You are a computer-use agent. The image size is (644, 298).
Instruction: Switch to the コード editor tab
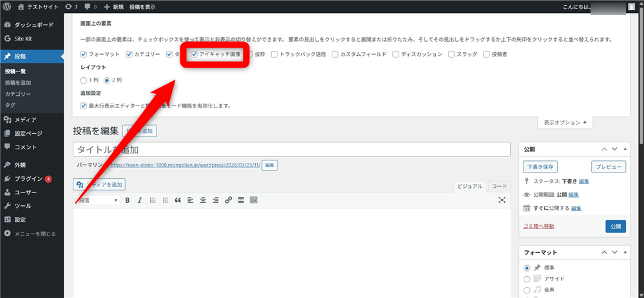[500, 187]
